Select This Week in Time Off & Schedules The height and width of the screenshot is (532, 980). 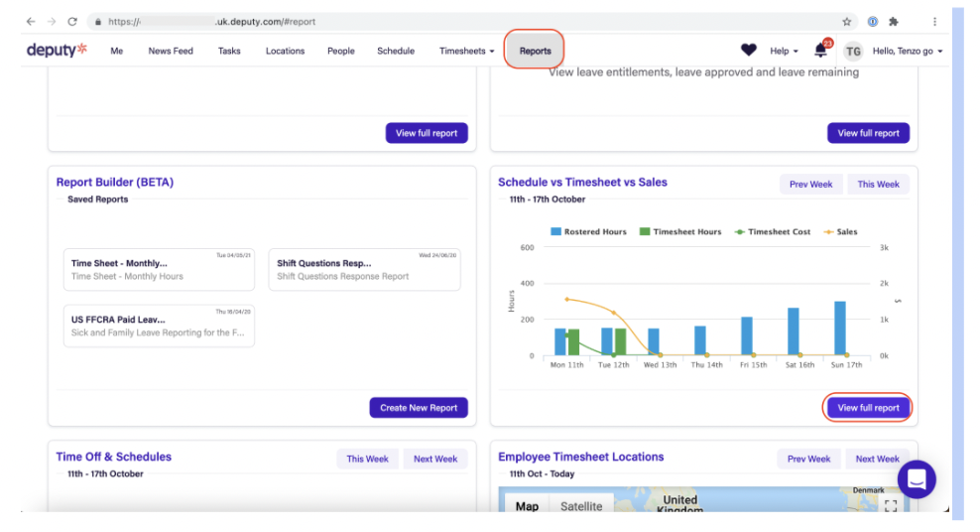coord(367,459)
